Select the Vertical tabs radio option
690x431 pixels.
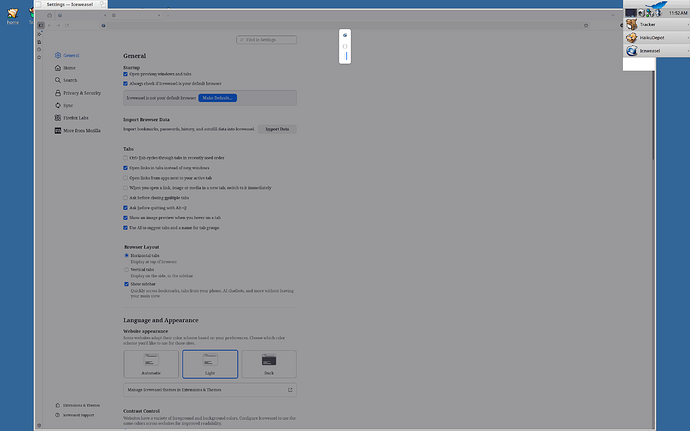pyautogui.click(x=125, y=269)
